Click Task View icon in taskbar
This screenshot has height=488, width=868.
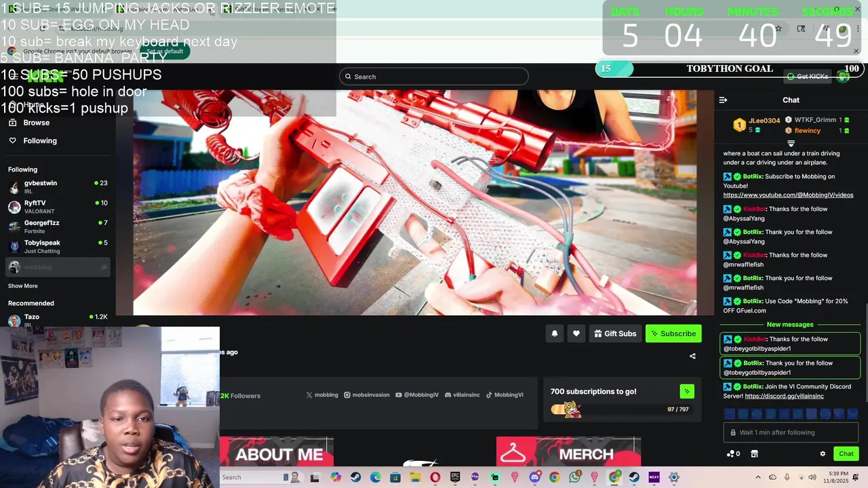pyautogui.click(x=315, y=477)
